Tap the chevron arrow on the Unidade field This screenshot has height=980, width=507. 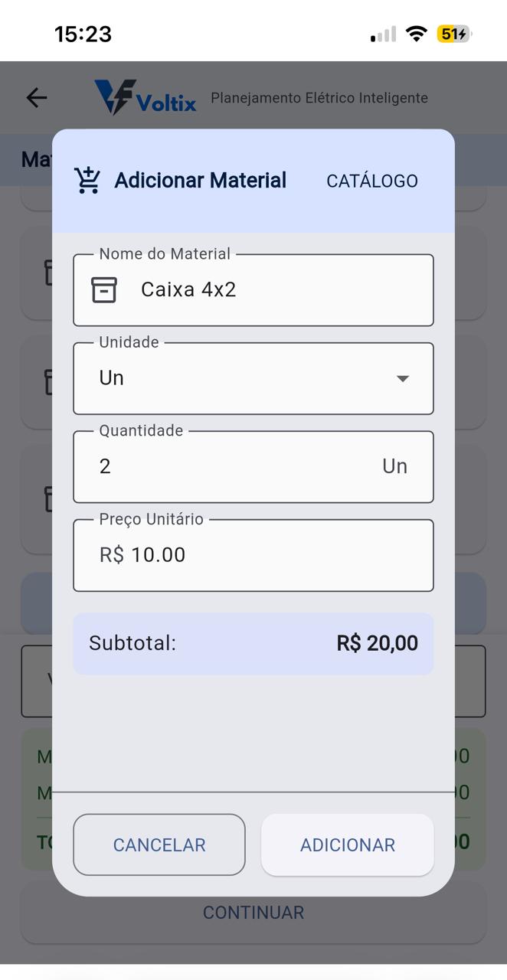point(403,377)
